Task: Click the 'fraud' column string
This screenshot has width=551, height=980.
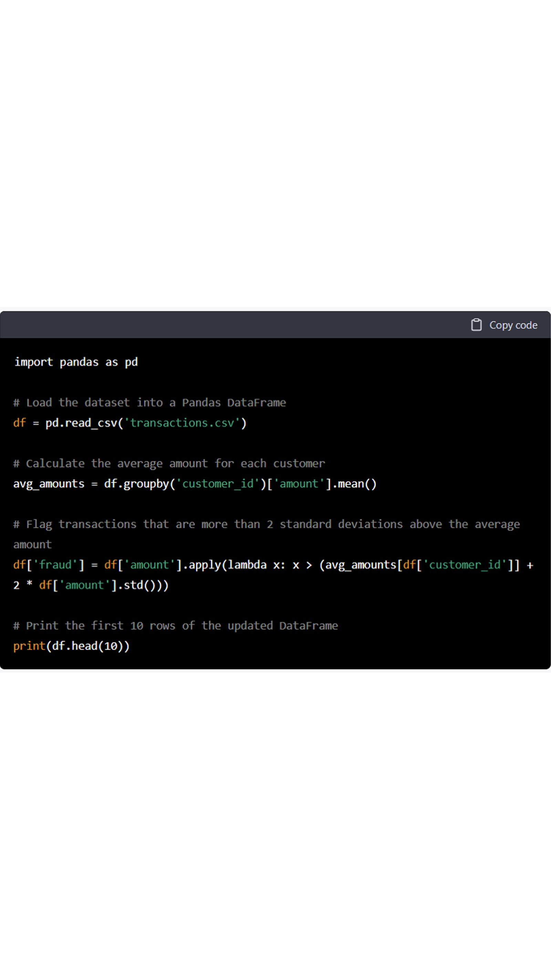Action: pyautogui.click(x=55, y=565)
